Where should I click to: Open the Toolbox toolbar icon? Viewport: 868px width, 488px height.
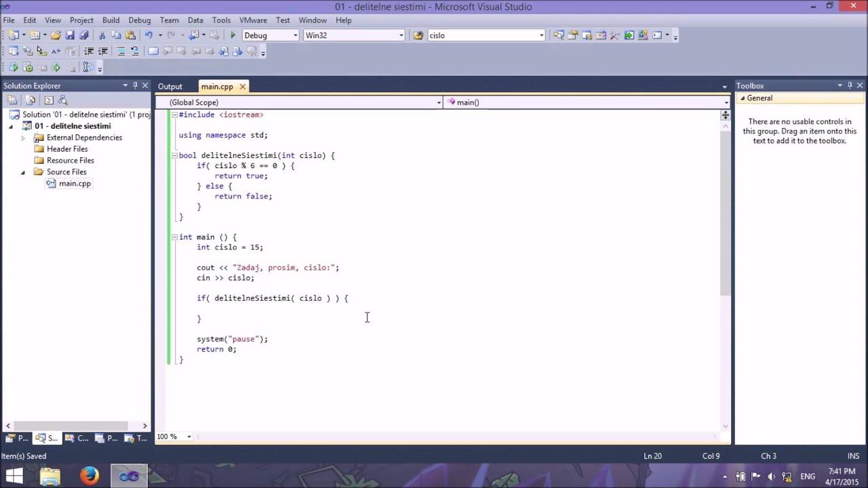(615, 35)
